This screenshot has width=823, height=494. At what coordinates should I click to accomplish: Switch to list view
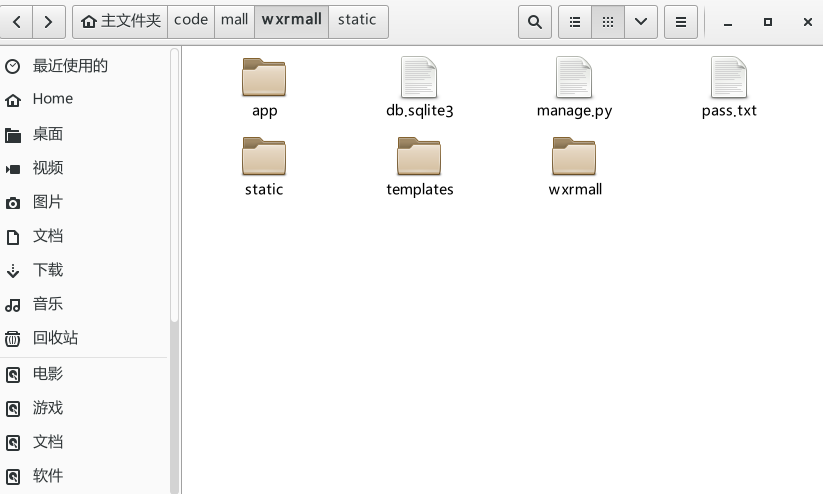click(x=575, y=22)
